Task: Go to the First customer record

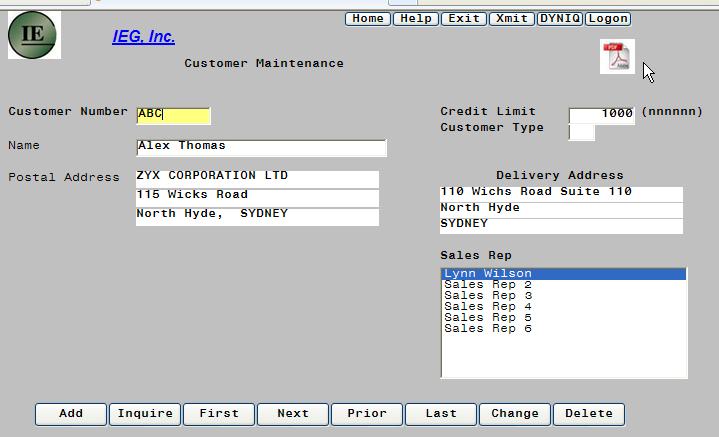Action: [219, 414]
